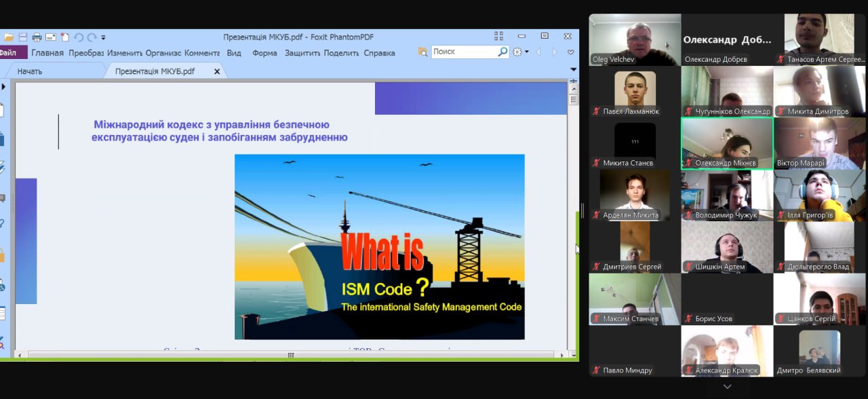Expand the collapsed ribbon with black arrow
This screenshot has height=399, width=868.
coord(574,69)
